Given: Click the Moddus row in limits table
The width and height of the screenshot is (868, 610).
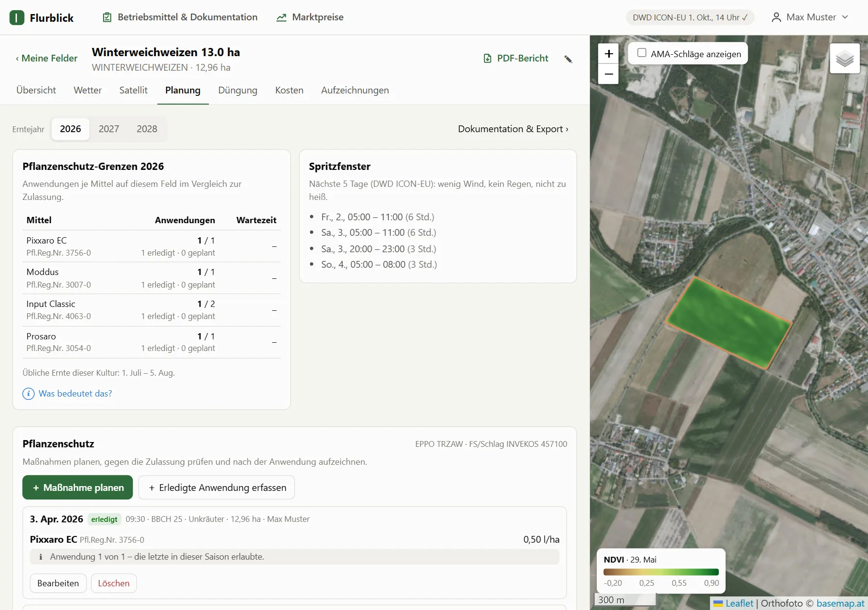Looking at the screenshot, I should (152, 278).
